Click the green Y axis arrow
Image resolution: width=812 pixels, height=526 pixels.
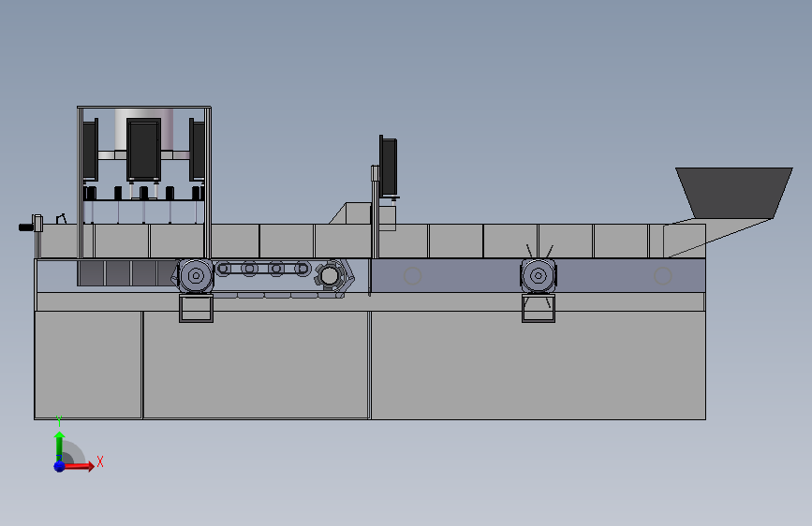click(60, 446)
